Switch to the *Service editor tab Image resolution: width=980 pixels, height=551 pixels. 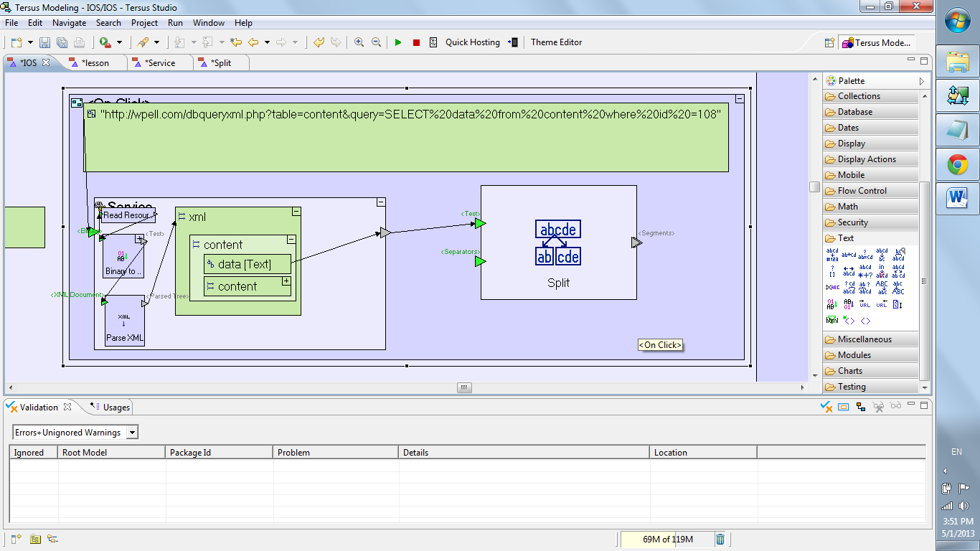[x=160, y=63]
